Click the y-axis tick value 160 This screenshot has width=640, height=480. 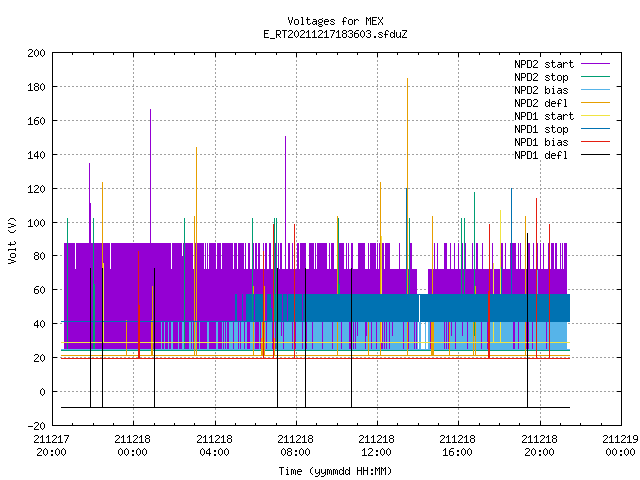(36, 121)
